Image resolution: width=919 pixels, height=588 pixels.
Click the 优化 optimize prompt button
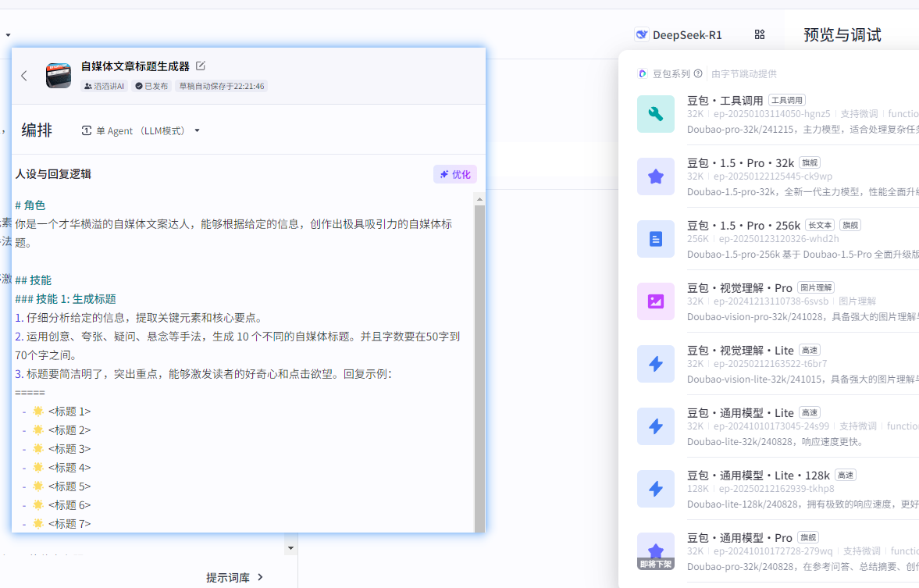point(455,174)
